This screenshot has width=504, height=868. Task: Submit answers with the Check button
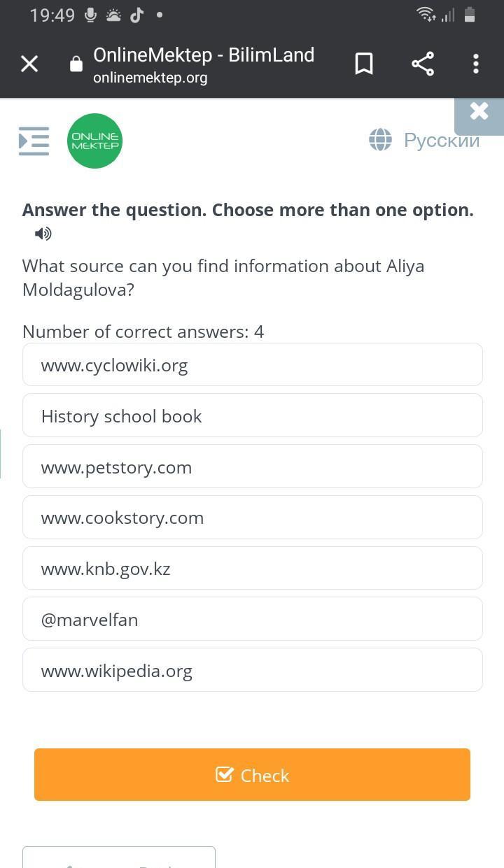pyautogui.click(x=252, y=775)
